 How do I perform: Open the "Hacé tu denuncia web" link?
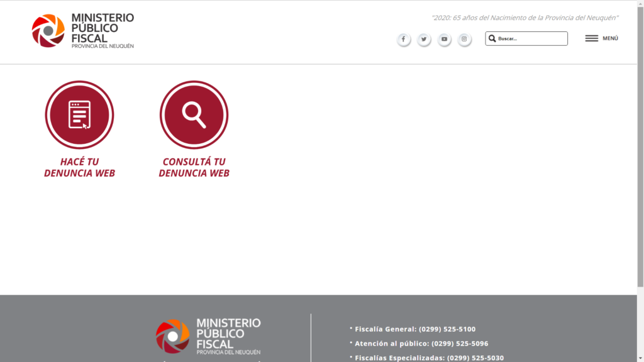click(x=79, y=167)
